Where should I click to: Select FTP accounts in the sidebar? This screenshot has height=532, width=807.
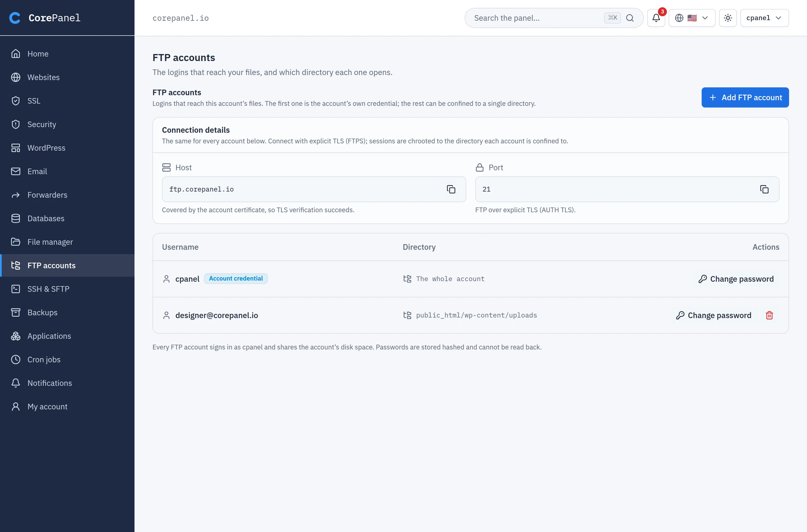(x=67, y=266)
